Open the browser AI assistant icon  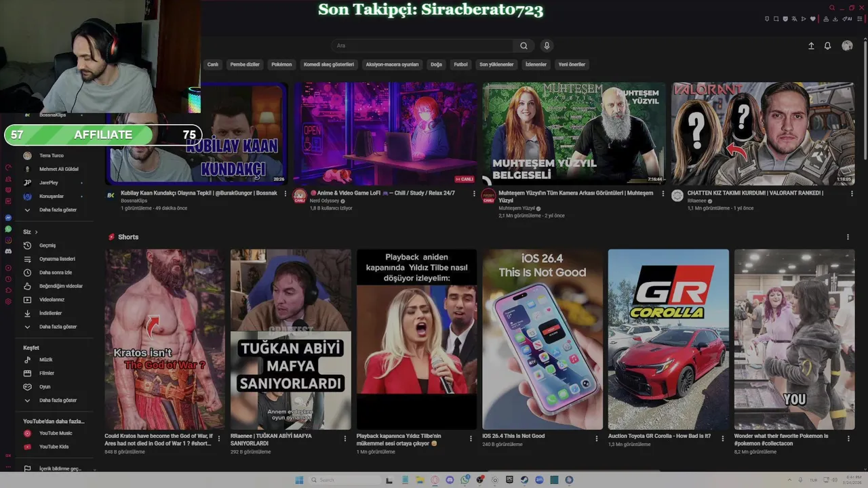847,18
